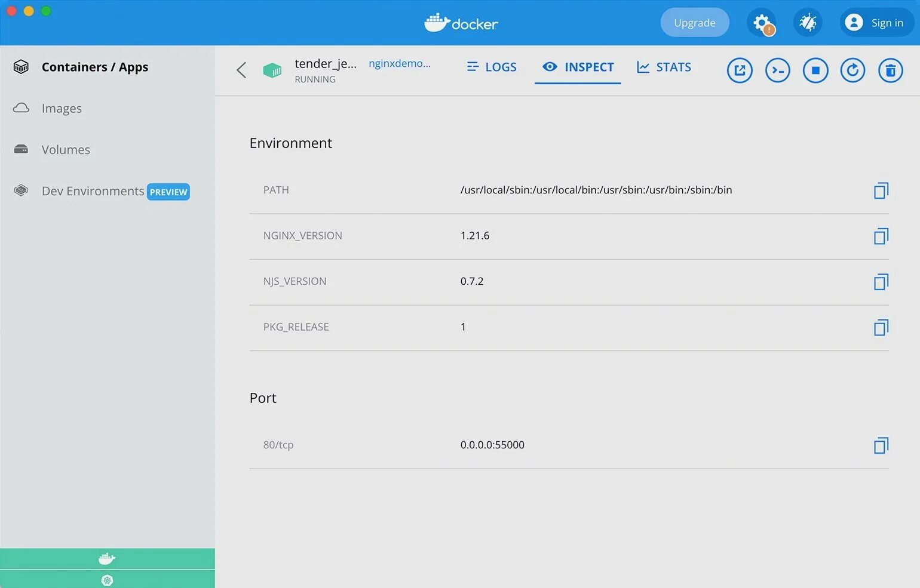The width and height of the screenshot is (920, 588).
Task: Click the Upgrade button
Action: tap(695, 22)
